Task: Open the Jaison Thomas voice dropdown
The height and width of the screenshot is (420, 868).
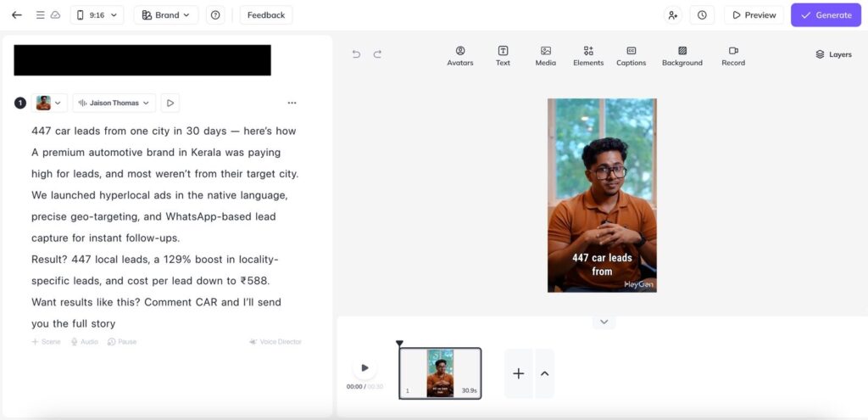Action: tap(114, 103)
